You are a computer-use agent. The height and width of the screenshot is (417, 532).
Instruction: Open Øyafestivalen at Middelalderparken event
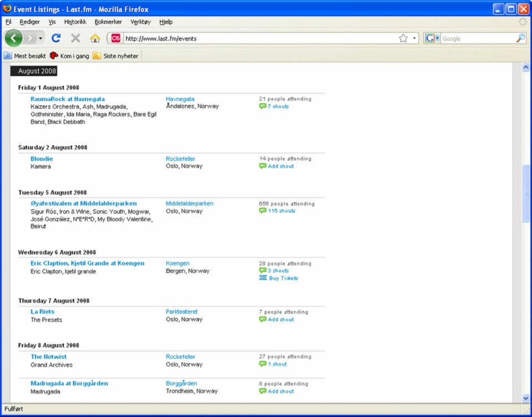[84, 204]
